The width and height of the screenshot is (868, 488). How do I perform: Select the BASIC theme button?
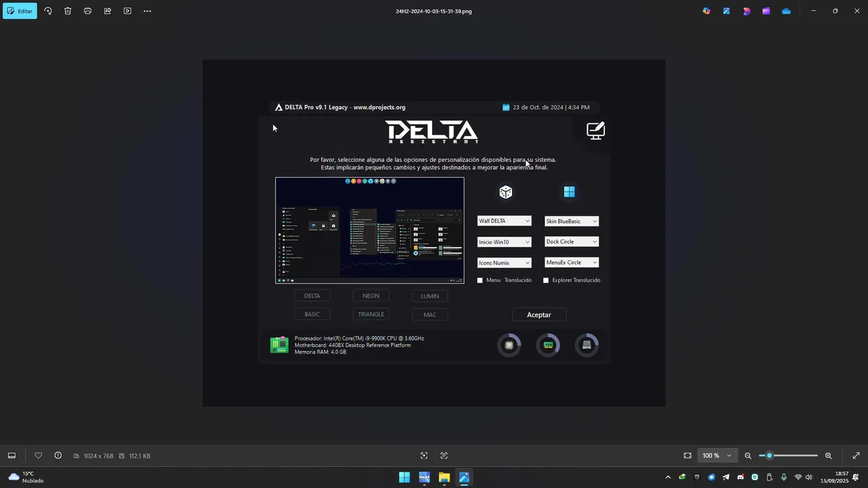tap(312, 314)
